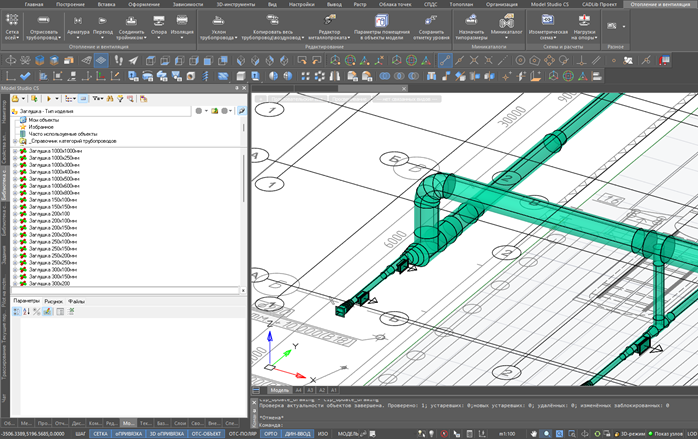Expand _Справочник категорий трубопроводов node
698x439 pixels.
coord(15,141)
